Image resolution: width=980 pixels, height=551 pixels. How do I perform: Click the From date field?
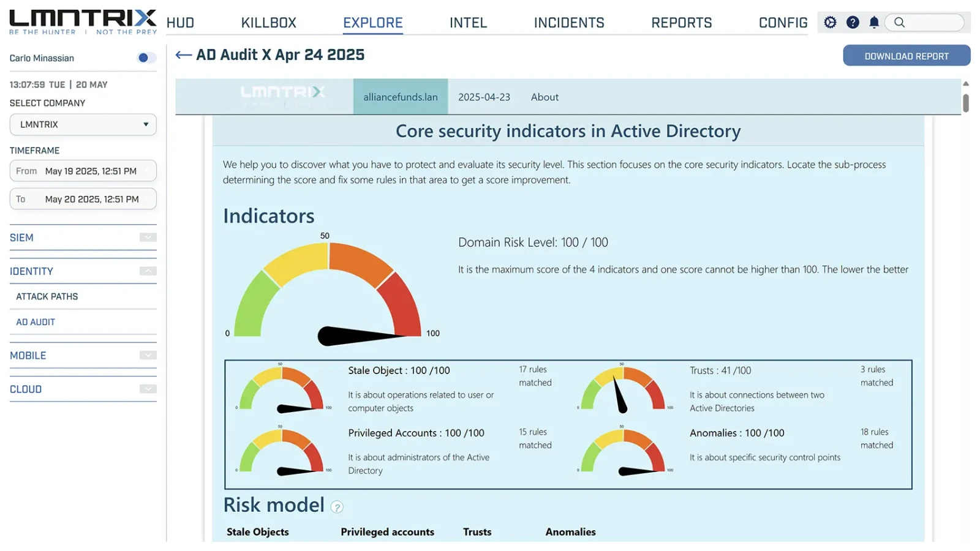pyautogui.click(x=83, y=171)
